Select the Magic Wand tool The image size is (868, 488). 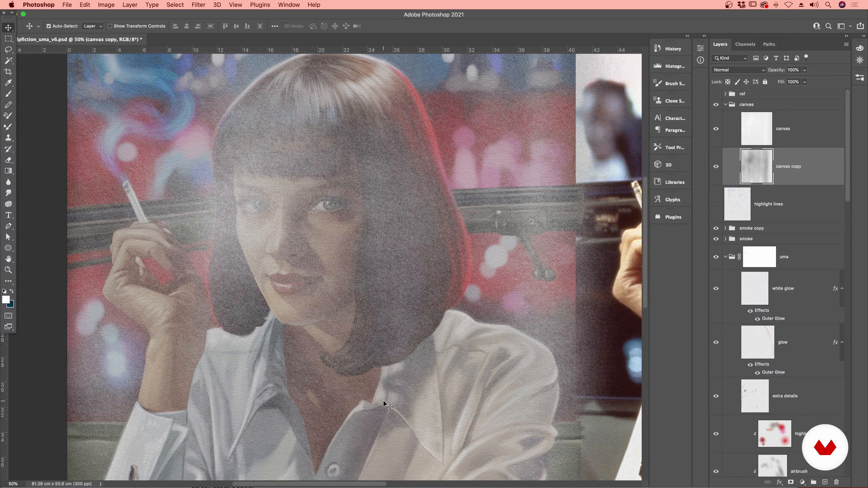pyautogui.click(x=8, y=61)
